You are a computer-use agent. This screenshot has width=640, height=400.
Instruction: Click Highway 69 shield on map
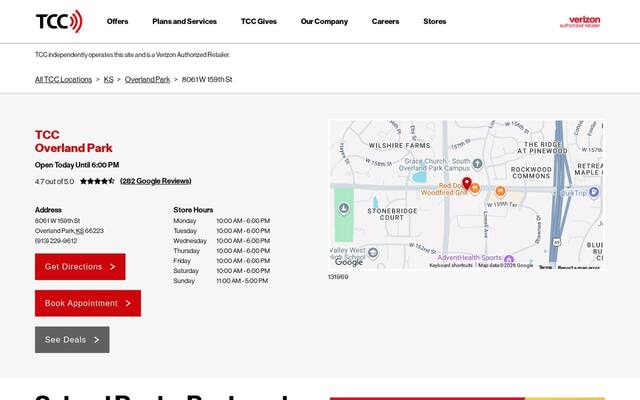[x=557, y=242]
